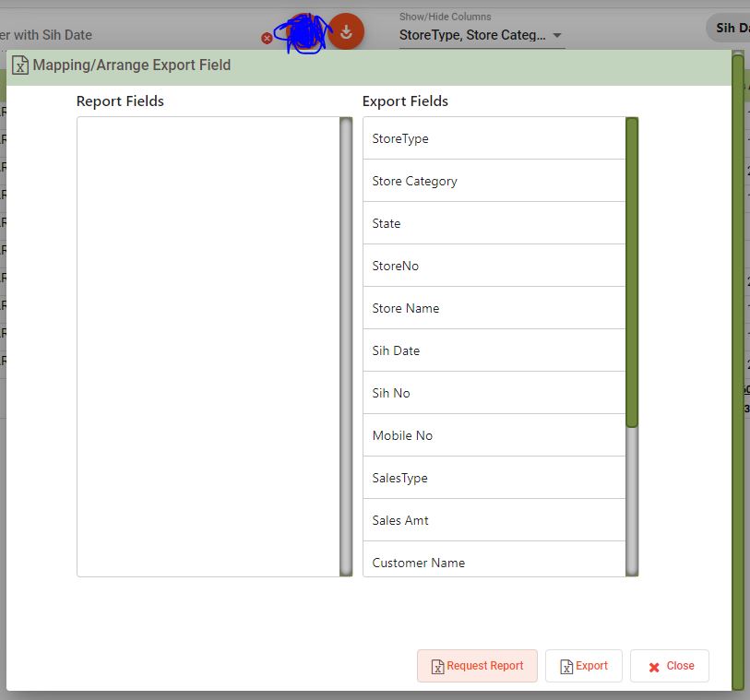Screen dimensions: 750x700
Task: Select StoreType in Export Fields
Action: pos(494,138)
